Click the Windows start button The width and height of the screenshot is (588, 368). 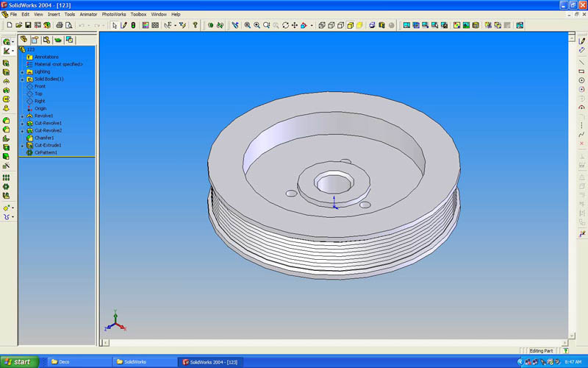point(20,362)
